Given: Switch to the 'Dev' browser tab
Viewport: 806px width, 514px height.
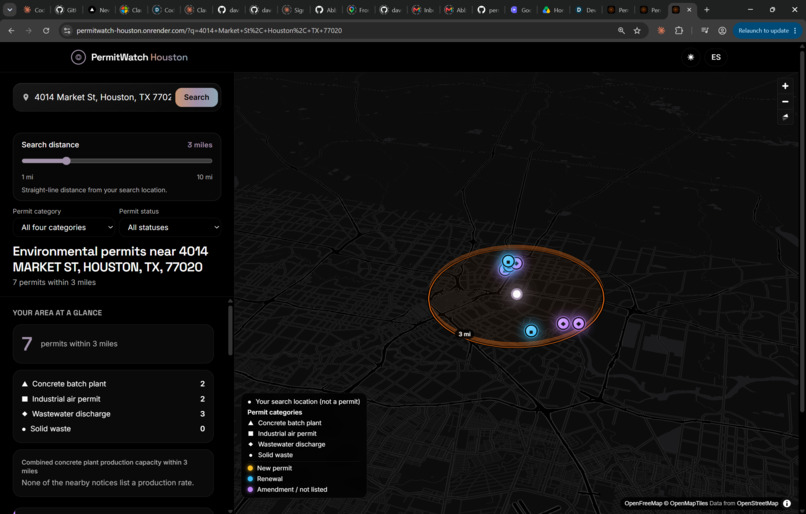Looking at the screenshot, I should click(585, 10).
